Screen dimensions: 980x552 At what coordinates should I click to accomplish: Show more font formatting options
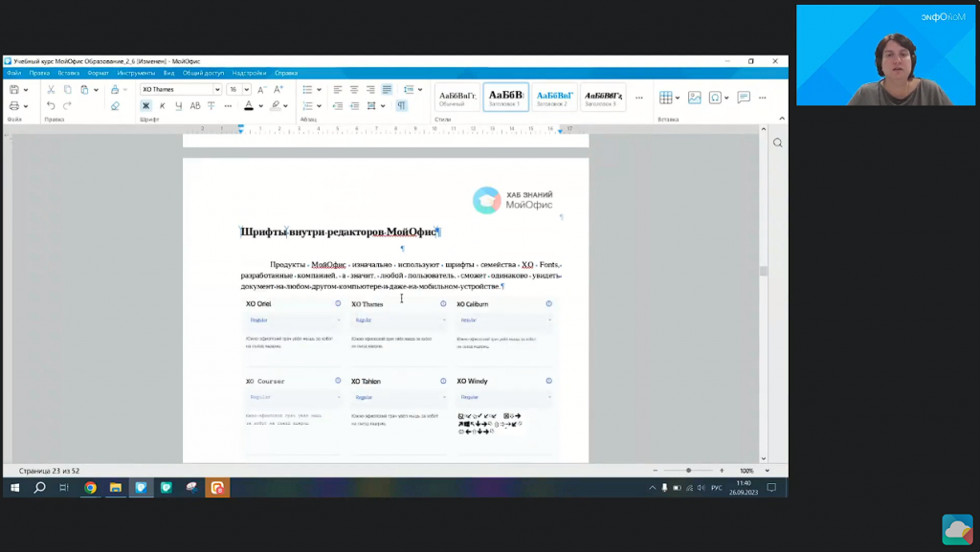pos(228,105)
